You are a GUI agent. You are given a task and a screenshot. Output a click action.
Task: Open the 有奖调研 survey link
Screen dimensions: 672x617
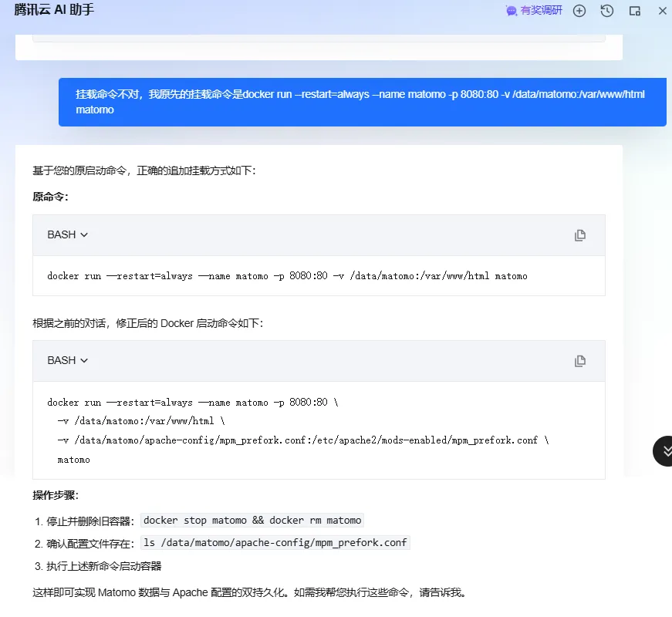click(534, 10)
